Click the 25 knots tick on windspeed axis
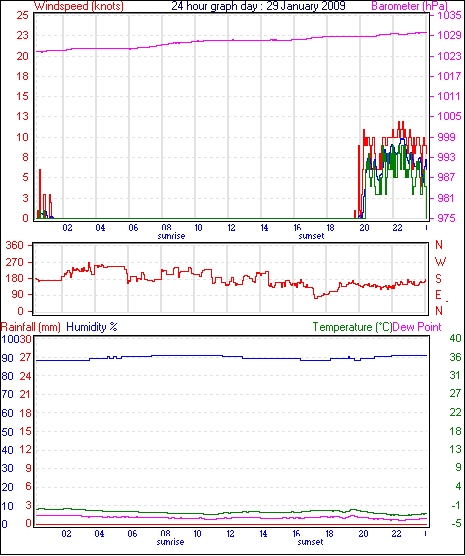 point(22,15)
